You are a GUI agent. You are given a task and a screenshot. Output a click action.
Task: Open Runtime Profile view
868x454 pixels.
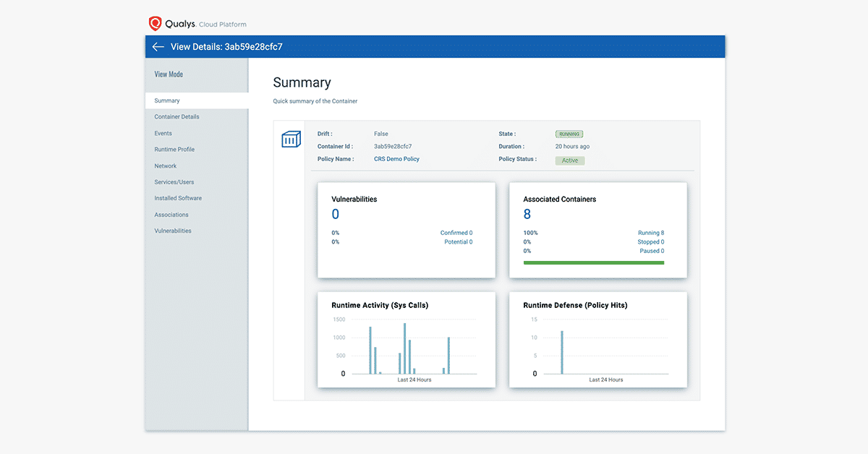(174, 150)
